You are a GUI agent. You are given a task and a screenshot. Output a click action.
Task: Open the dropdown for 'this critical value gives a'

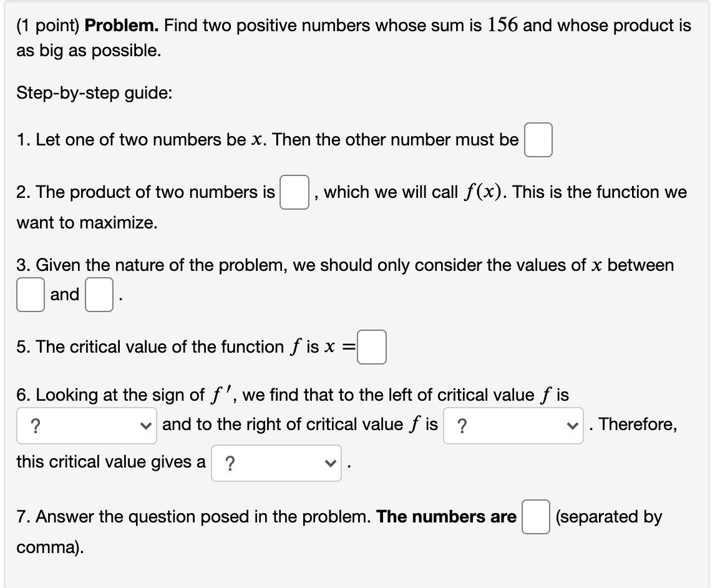coord(276,462)
